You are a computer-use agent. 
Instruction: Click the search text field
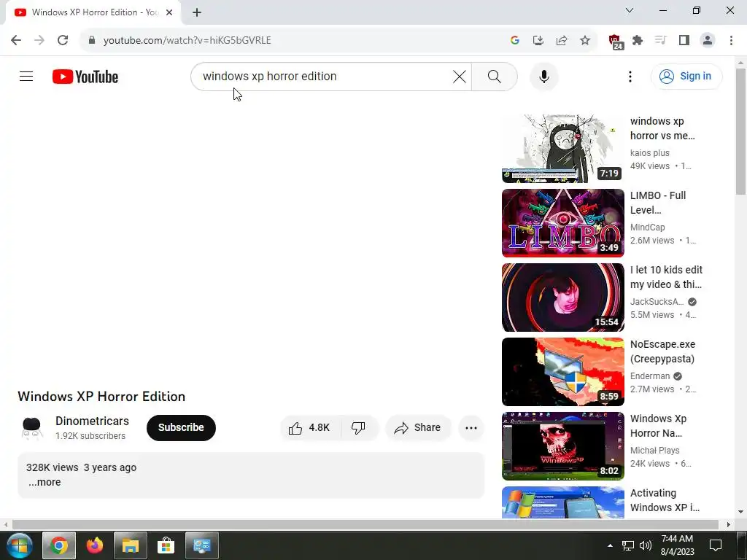(x=324, y=76)
